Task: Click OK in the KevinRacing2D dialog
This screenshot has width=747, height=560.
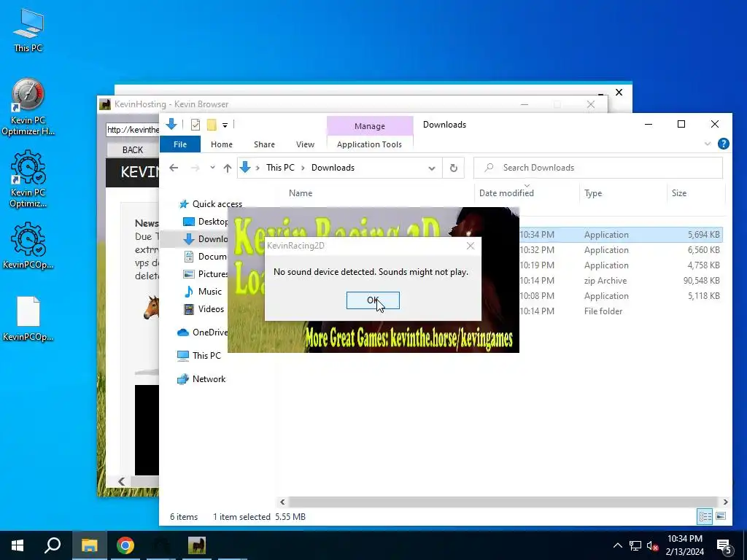Action: tap(373, 300)
